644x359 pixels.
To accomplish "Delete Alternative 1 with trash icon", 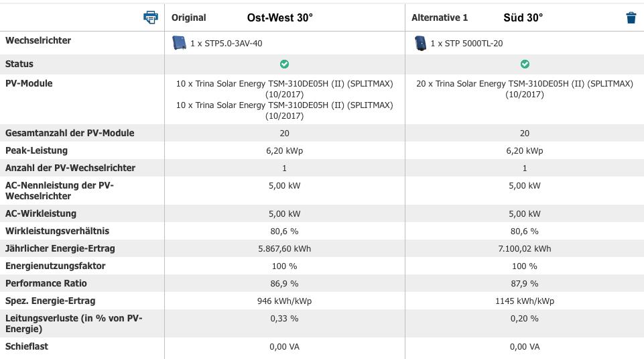I will pyautogui.click(x=631, y=17).
